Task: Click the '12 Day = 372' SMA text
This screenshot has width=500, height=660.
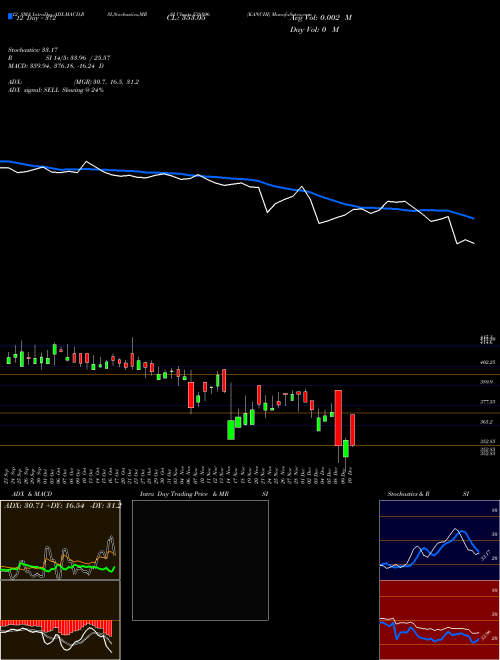Action: coord(36,18)
